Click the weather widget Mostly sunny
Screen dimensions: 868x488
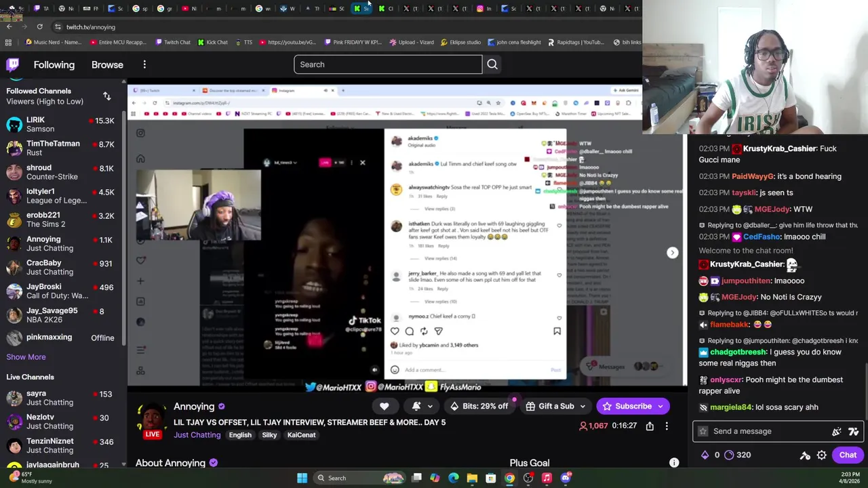click(x=28, y=478)
